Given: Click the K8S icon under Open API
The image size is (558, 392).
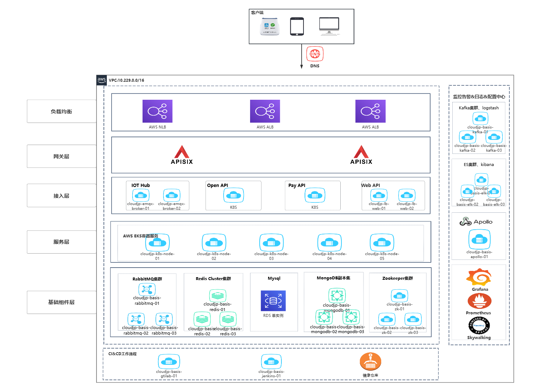Looking at the screenshot, I should [234, 195].
